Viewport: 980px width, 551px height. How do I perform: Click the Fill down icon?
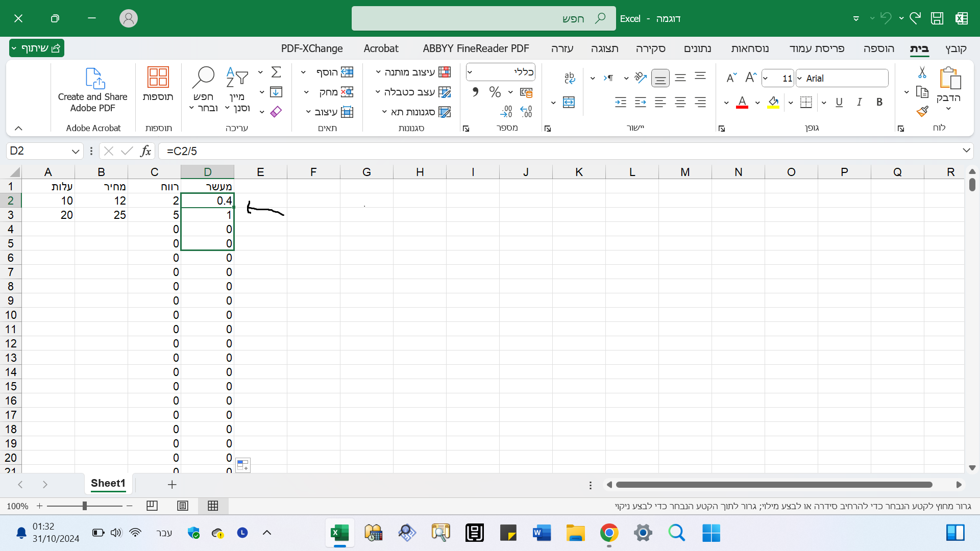(276, 92)
